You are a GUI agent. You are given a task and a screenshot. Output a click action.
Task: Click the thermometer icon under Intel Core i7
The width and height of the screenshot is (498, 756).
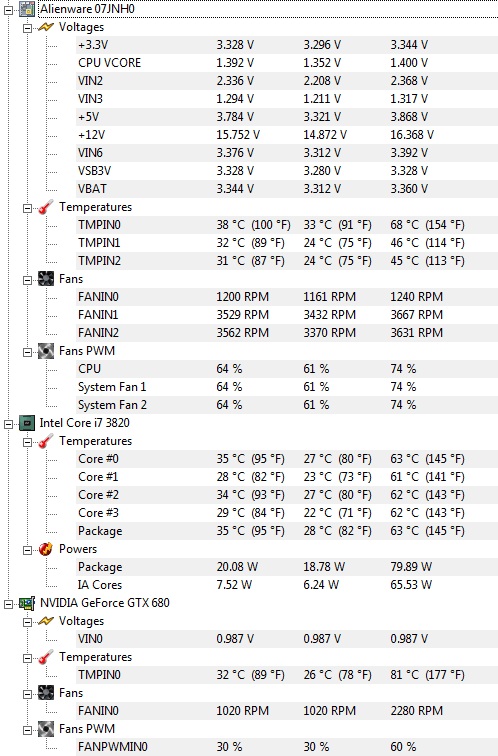coord(45,441)
